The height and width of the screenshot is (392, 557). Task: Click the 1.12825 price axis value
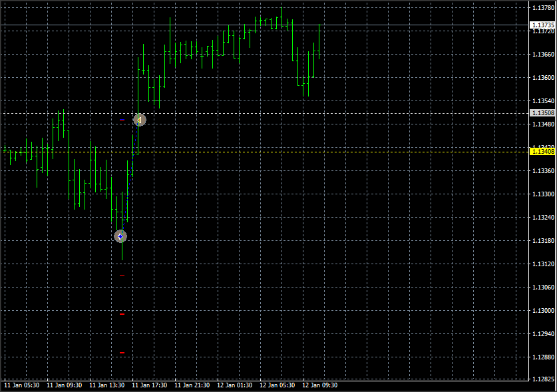coord(543,379)
